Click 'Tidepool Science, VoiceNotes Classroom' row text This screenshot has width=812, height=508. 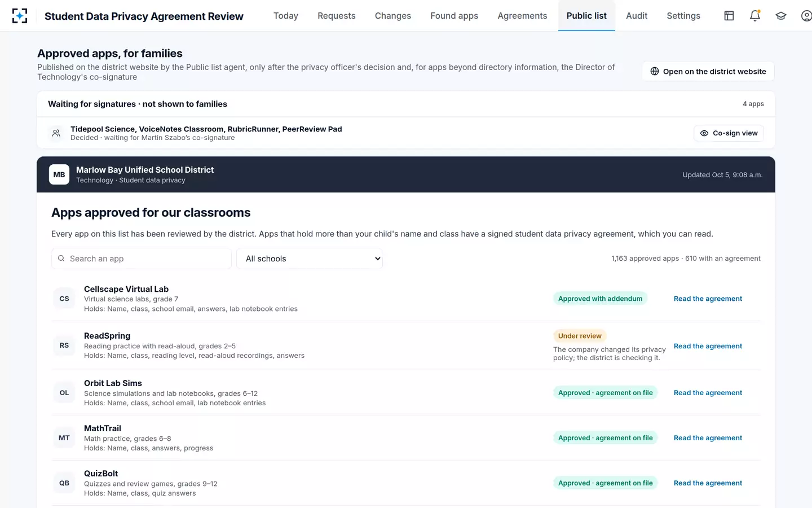click(x=206, y=129)
